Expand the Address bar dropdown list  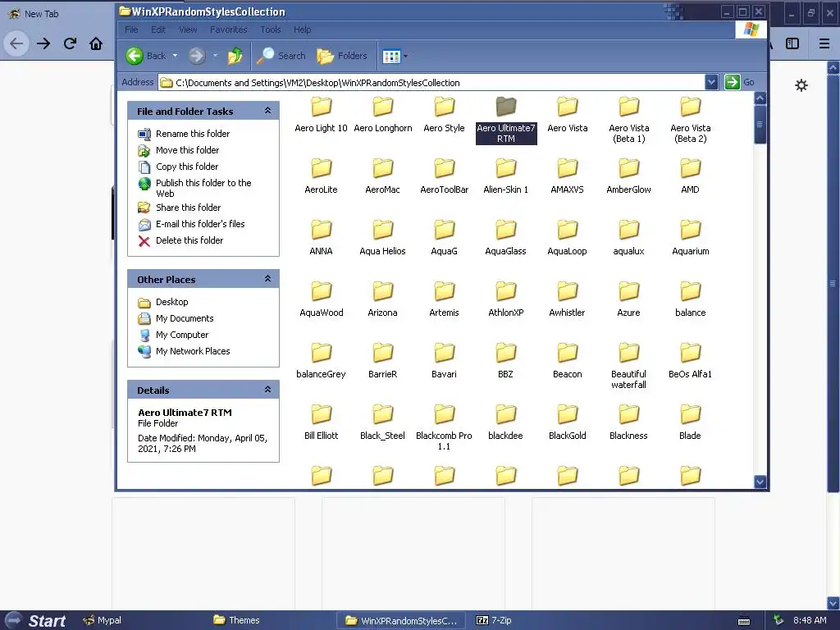711,83
